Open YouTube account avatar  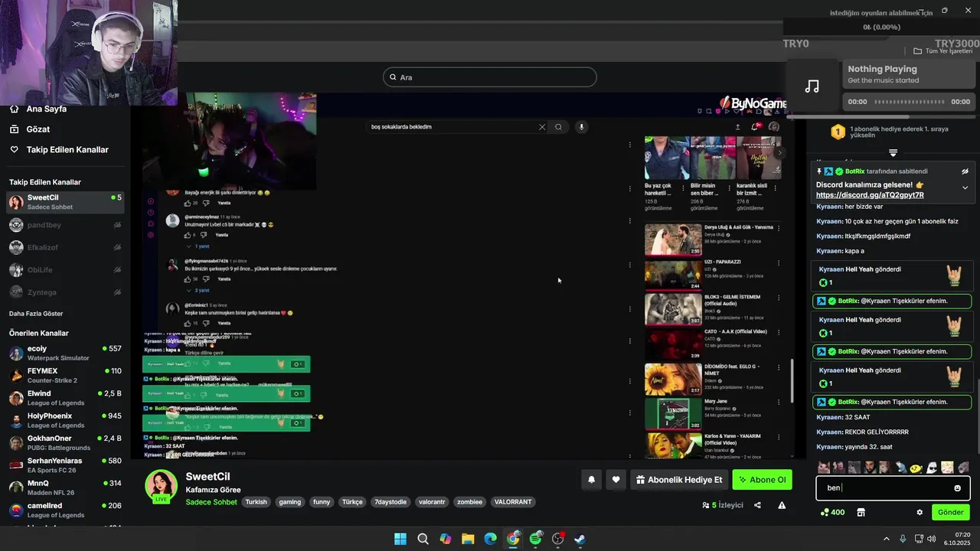[774, 127]
